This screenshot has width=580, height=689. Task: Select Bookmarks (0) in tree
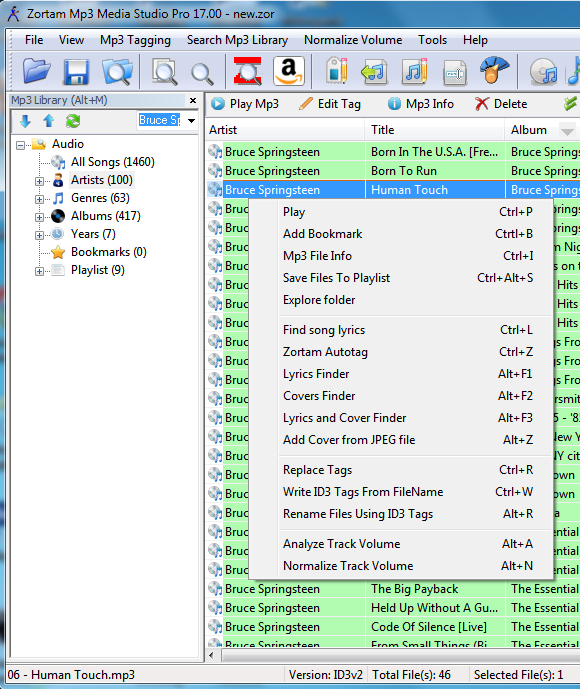click(x=109, y=252)
